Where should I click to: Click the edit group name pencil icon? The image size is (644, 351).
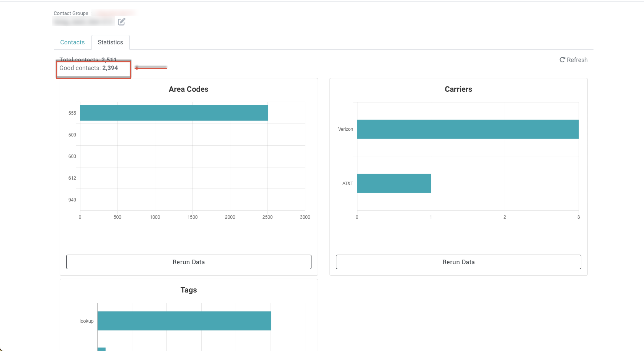(x=121, y=22)
